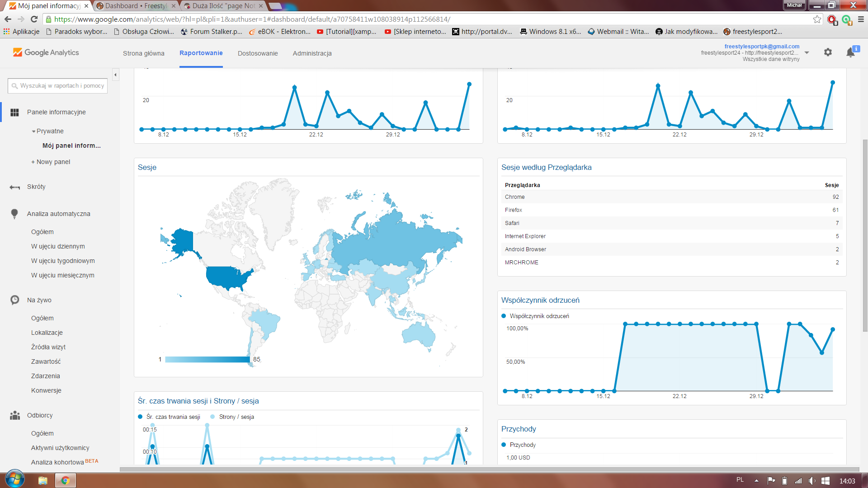Open the account selector dropdown arrow

807,53
